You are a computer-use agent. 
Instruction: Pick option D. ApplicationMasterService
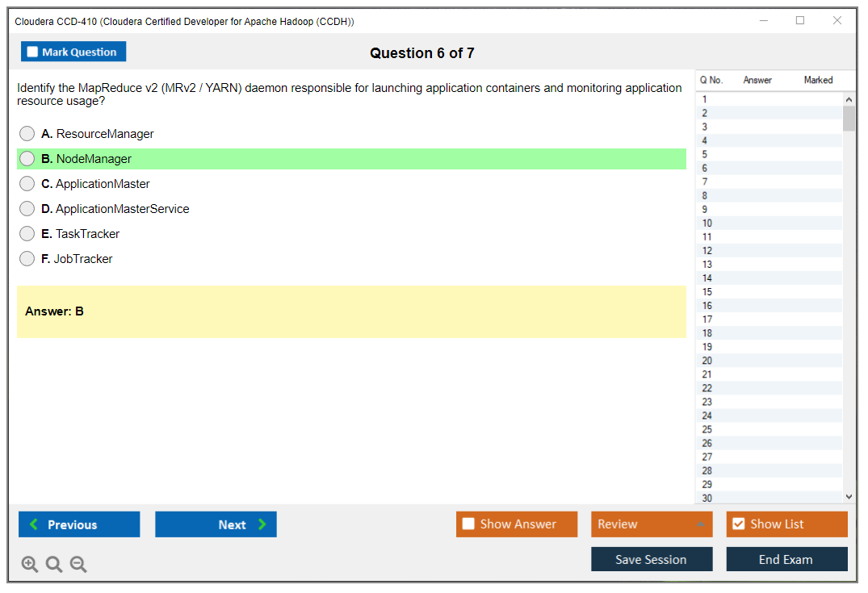click(x=27, y=209)
